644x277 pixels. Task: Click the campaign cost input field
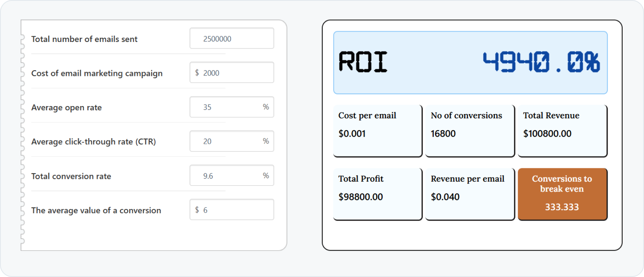click(x=237, y=73)
